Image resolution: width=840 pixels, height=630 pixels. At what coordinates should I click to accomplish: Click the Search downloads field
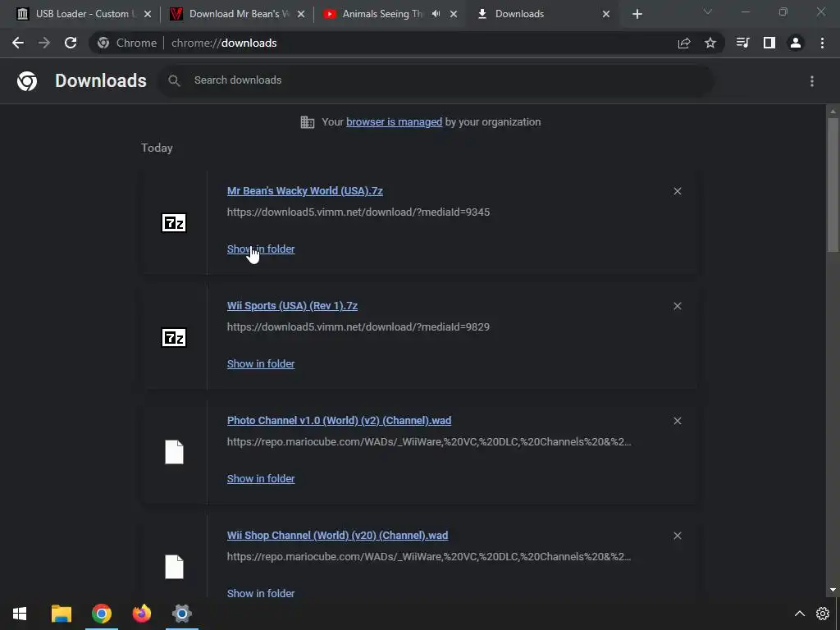click(436, 80)
